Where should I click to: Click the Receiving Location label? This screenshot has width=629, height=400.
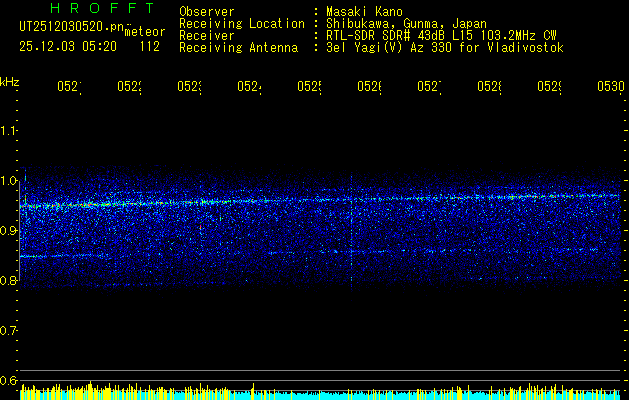point(242,24)
